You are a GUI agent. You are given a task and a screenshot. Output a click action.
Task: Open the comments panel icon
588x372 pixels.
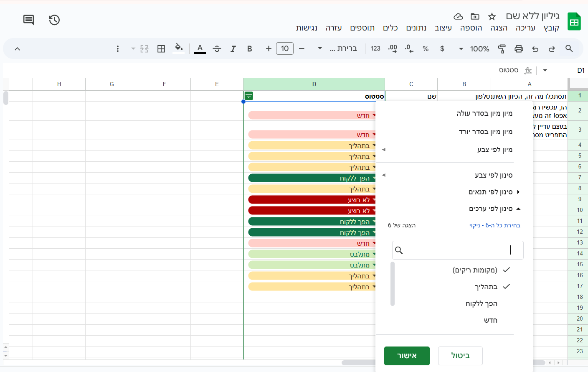click(28, 20)
